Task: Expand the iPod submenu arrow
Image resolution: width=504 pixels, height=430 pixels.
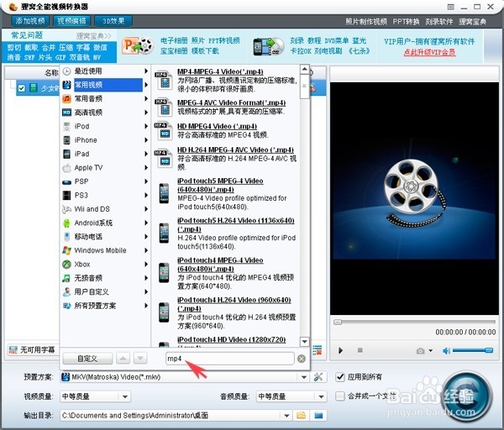Action: (x=146, y=126)
